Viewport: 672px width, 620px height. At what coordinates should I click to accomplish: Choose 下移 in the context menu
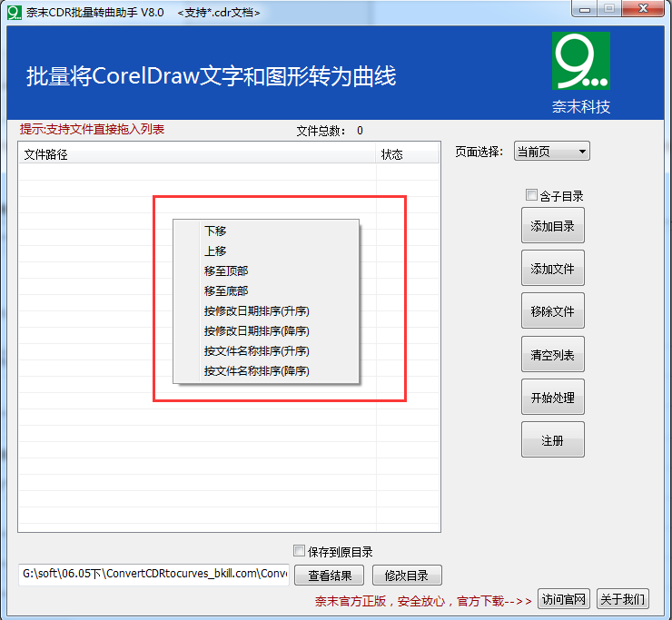click(x=266, y=231)
